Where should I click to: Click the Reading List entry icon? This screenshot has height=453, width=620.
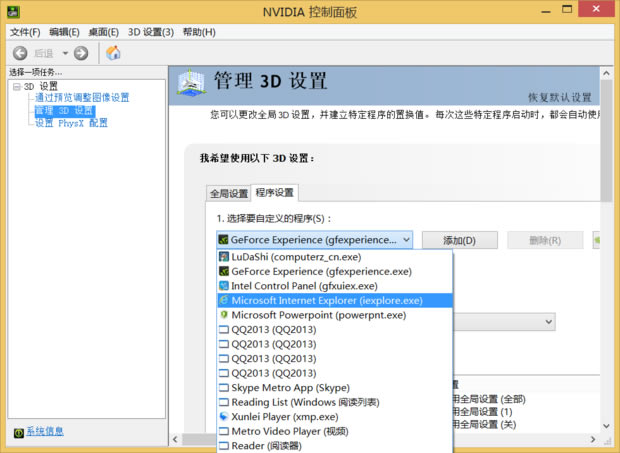[x=224, y=402]
